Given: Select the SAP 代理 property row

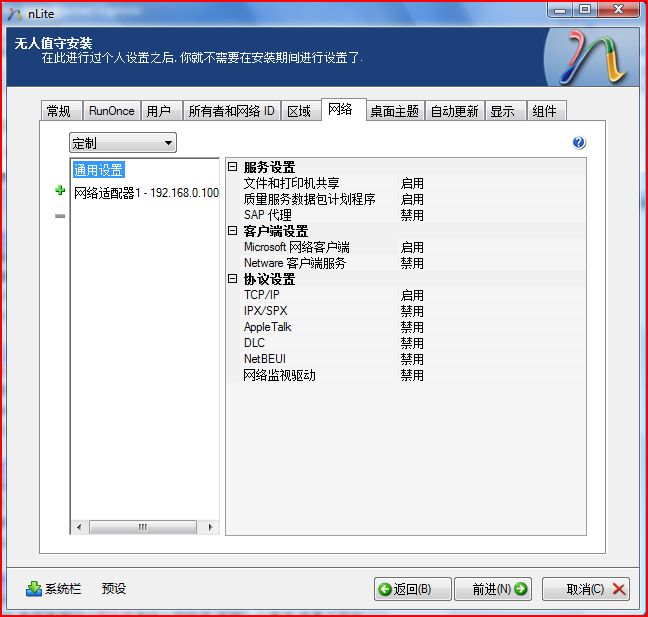Looking at the screenshot, I should pos(406,215).
